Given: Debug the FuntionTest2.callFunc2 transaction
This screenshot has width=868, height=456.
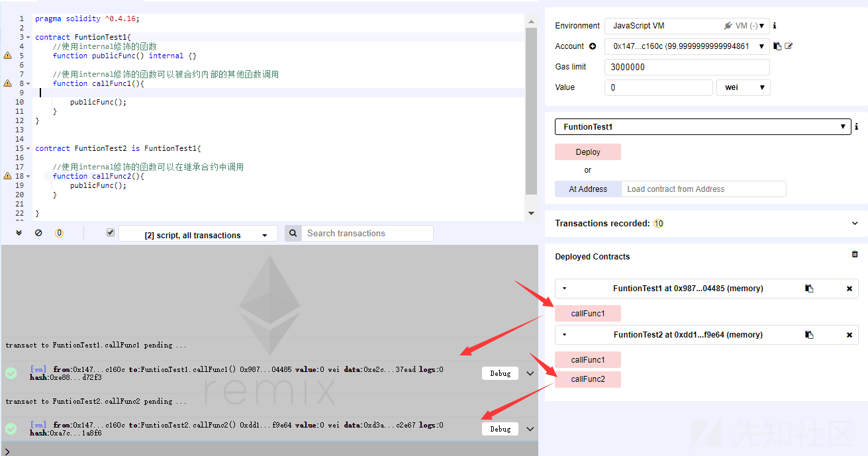Looking at the screenshot, I should click(x=500, y=429).
